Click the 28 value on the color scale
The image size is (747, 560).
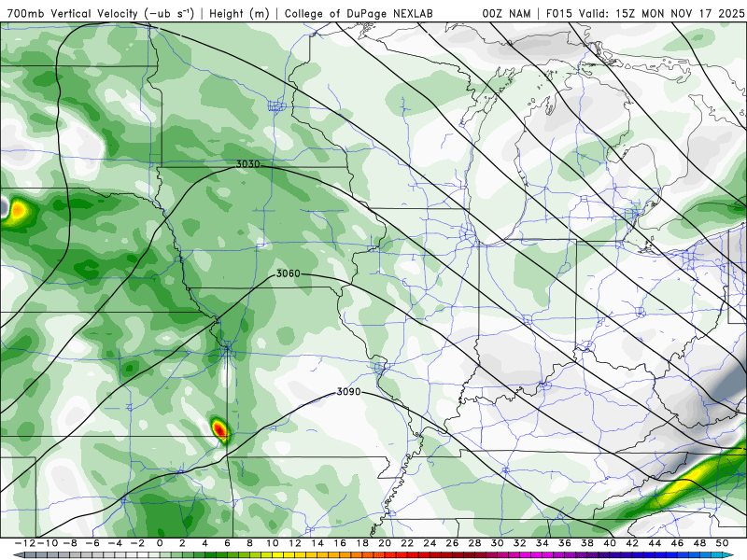475,543
